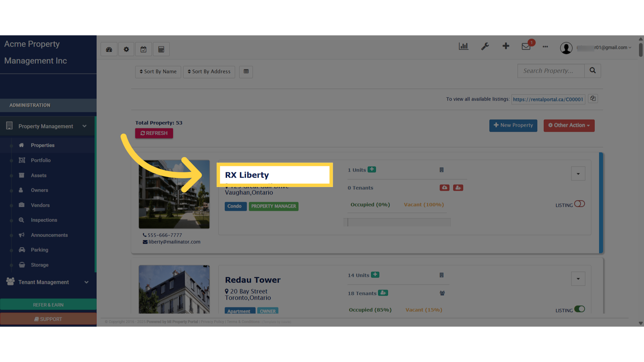Click the Occupied (85%) label
Screen dimensions: 644x362
pyautogui.click(x=370, y=310)
